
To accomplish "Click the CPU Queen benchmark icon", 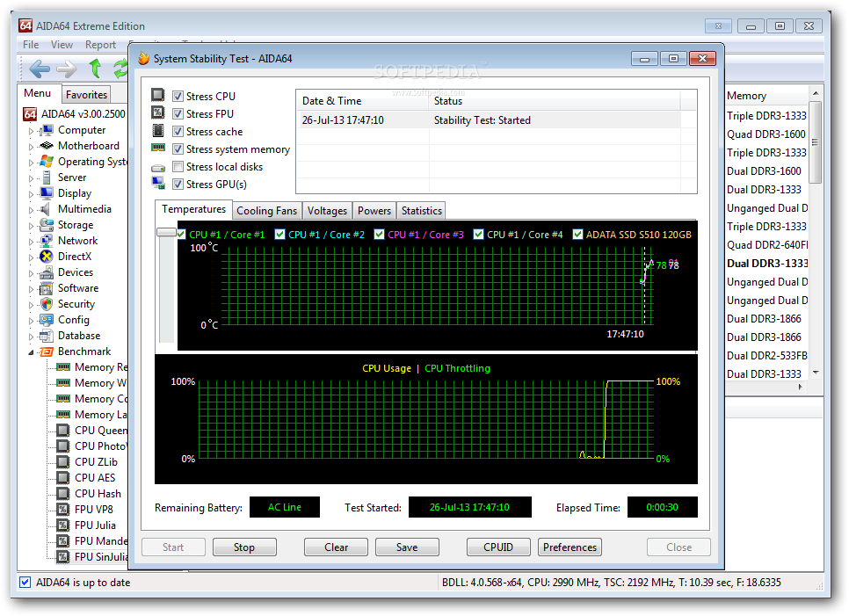I will (63, 431).
